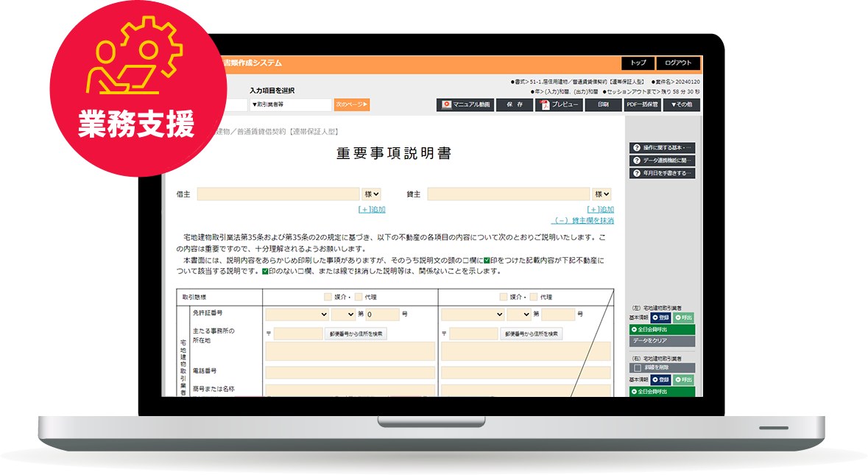Click 登録 for the left 宅地建物取引業者
This screenshot has height=475, width=868.
(660, 318)
